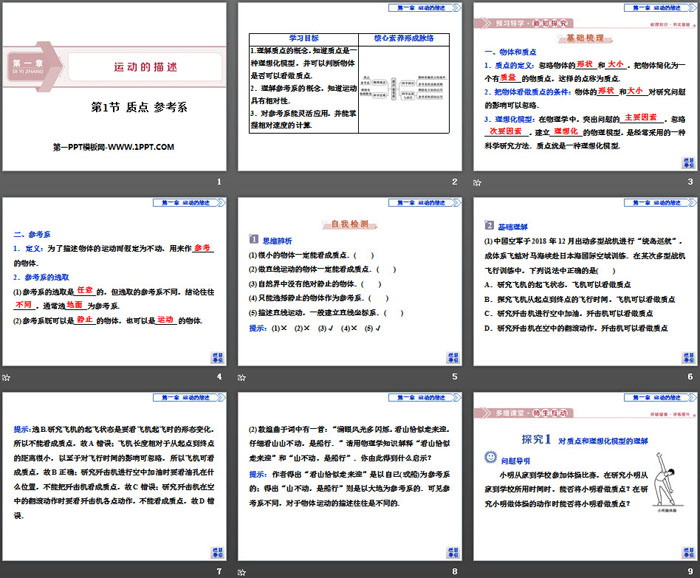Screen dimensions: 700x578
Task: Select slide 2 with the learning objectives table
Action: pyautogui.click(x=348, y=87)
